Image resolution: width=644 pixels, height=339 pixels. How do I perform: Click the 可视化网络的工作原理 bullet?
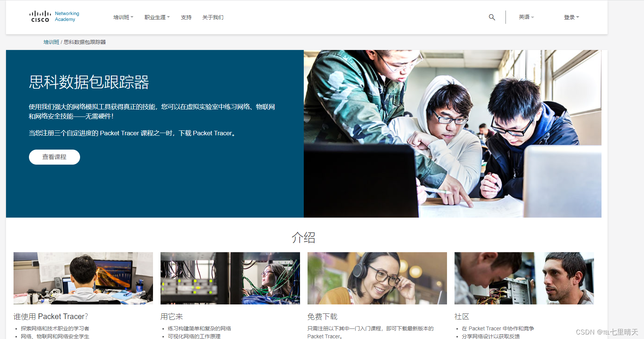pos(194,336)
